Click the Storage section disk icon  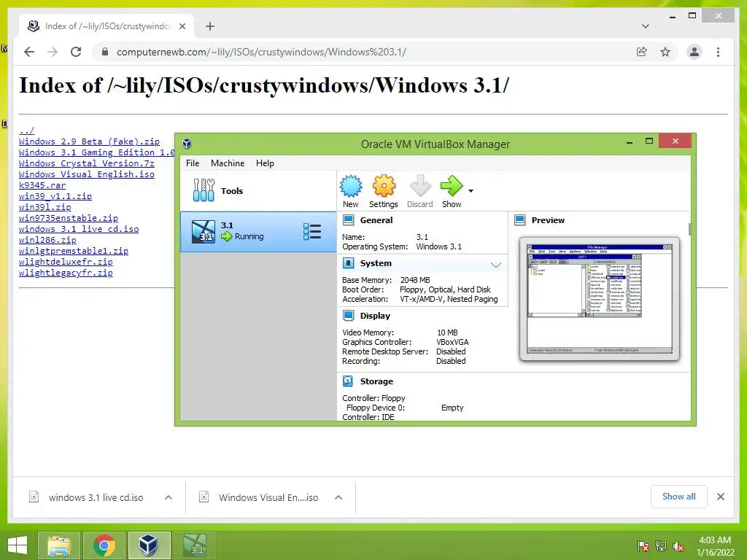coord(348,381)
